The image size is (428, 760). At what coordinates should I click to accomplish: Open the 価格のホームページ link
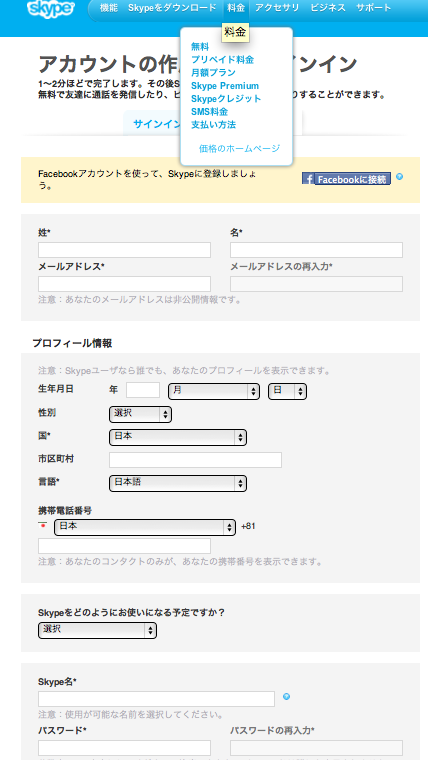click(x=239, y=148)
